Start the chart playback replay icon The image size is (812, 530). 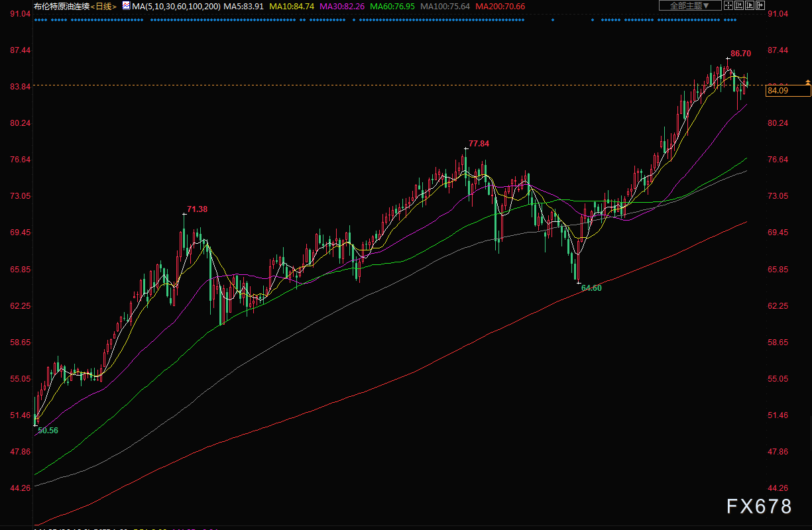[x=750, y=5]
